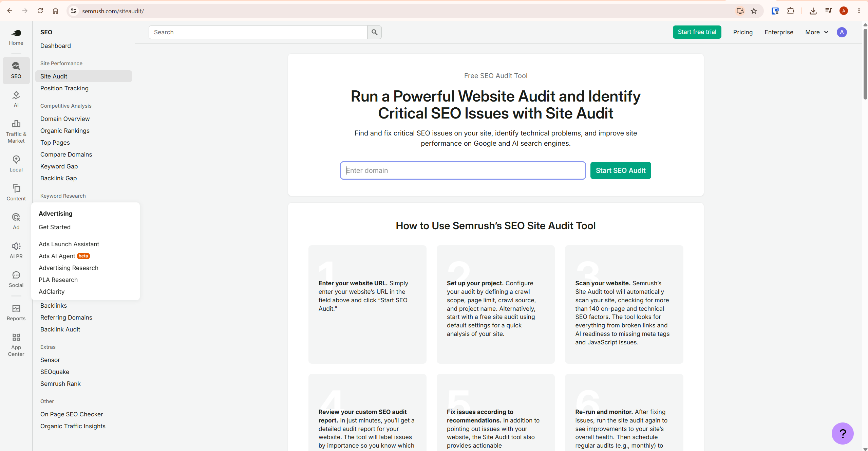
Task: Open On Page SEO Checker
Action: click(x=72, y=414)
